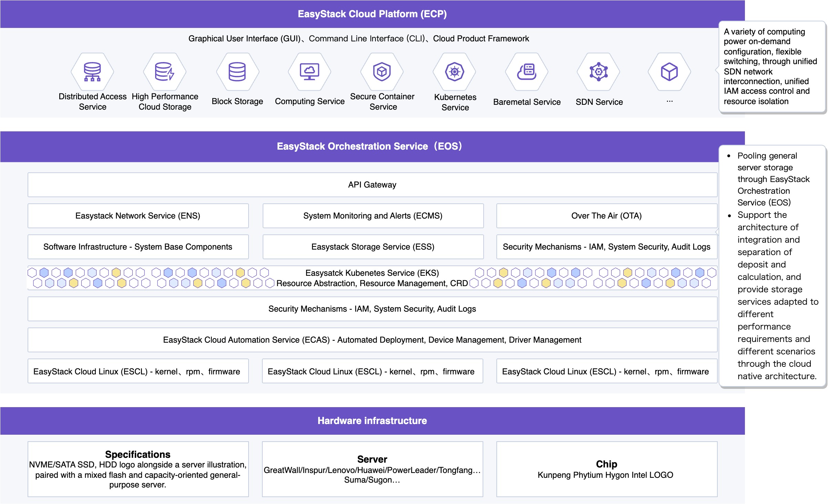Select the Over The Air (OTA) box
The width and height of the screenshot is (828, 504).
[607, 216]
